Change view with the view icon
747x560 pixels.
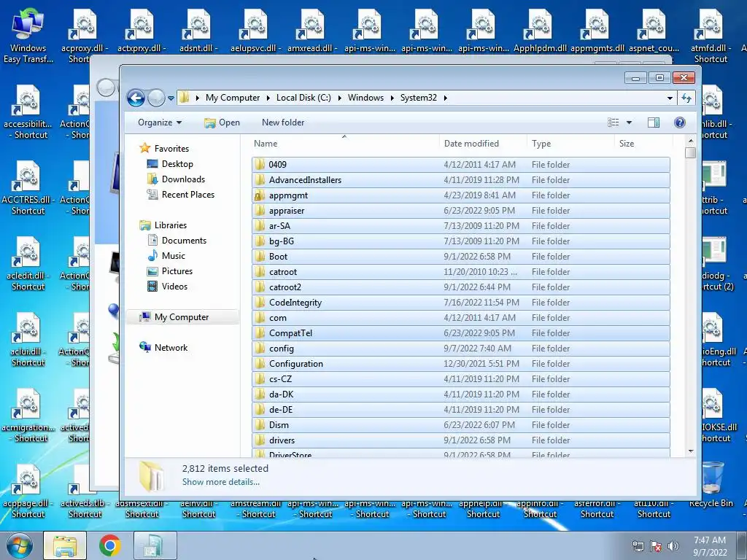(614, 122)
